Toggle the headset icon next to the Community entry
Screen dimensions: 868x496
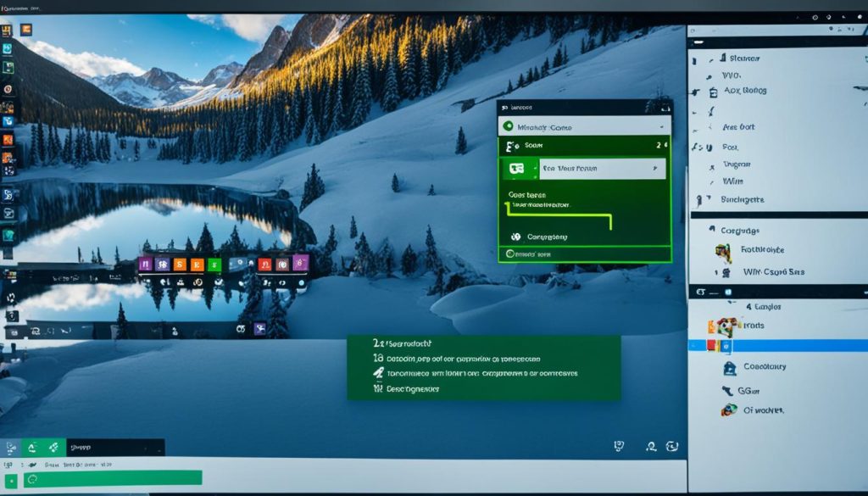click(x=514, y=236)
